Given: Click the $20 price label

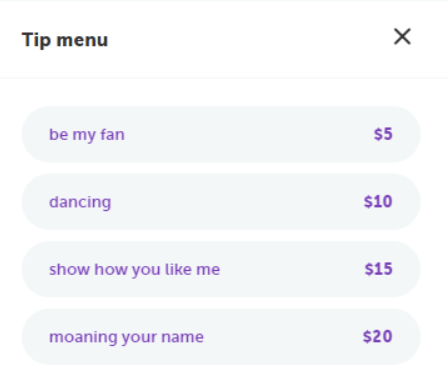Looking at the screenshot, I should (378, 336).
